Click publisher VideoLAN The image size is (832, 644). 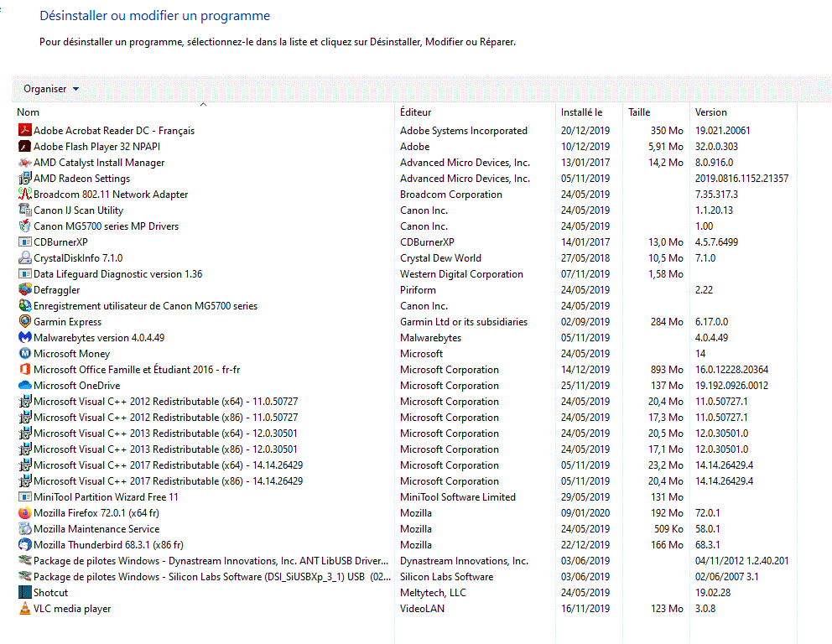click(423, 608)
